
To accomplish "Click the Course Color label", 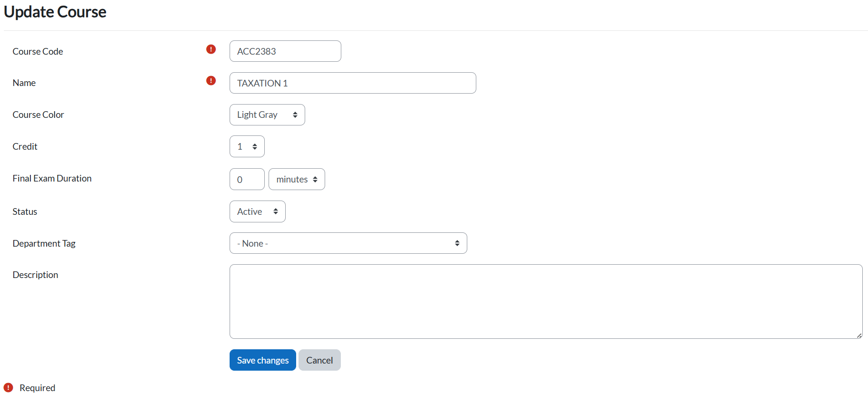I will pyautogui.click(x=38, y=115).
